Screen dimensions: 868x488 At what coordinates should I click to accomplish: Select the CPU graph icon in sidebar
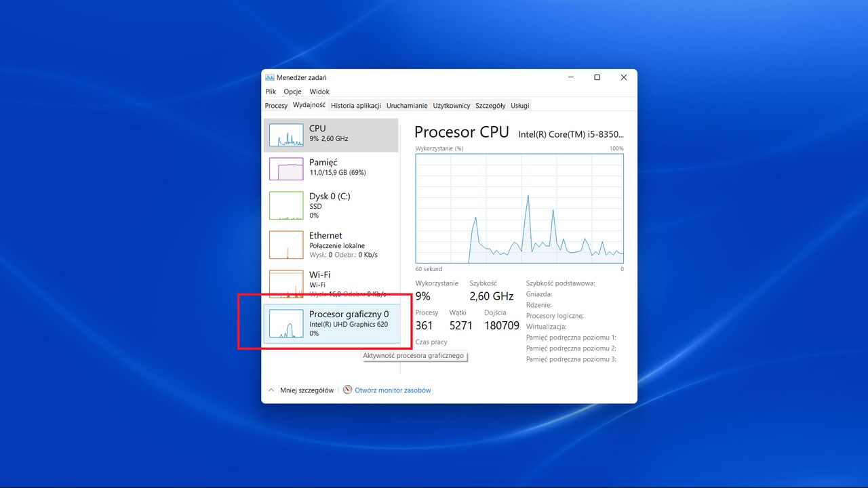(x=285, y=135)
